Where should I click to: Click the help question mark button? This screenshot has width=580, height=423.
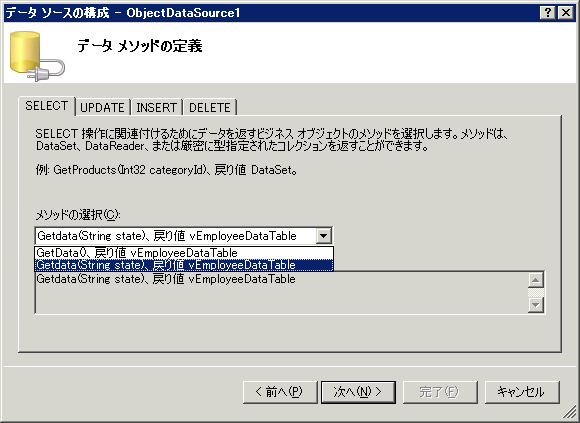[548, 13]
